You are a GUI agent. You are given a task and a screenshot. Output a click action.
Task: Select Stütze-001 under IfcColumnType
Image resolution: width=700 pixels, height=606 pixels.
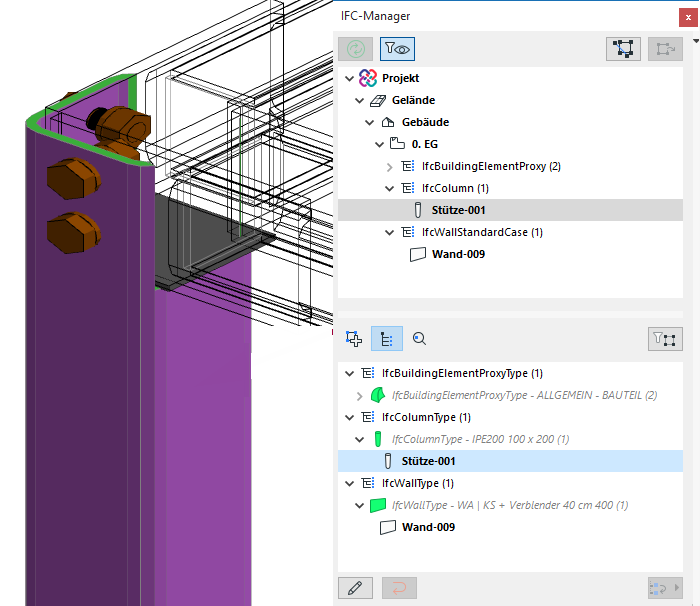point(510,461)
